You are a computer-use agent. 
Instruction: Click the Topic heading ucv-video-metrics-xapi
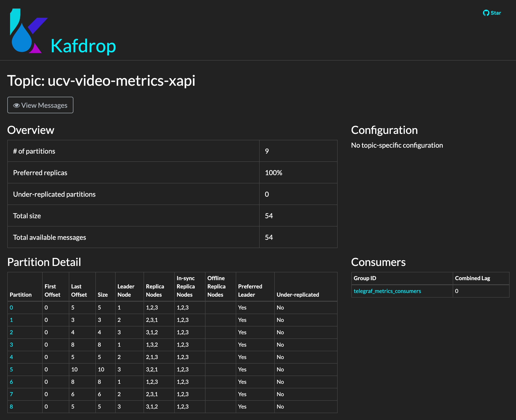tap(102, 82)
